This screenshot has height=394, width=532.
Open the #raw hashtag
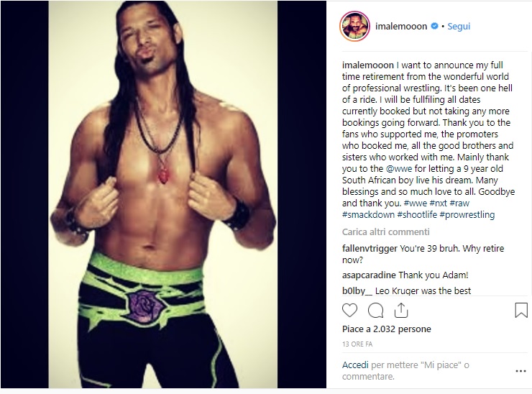459,203
